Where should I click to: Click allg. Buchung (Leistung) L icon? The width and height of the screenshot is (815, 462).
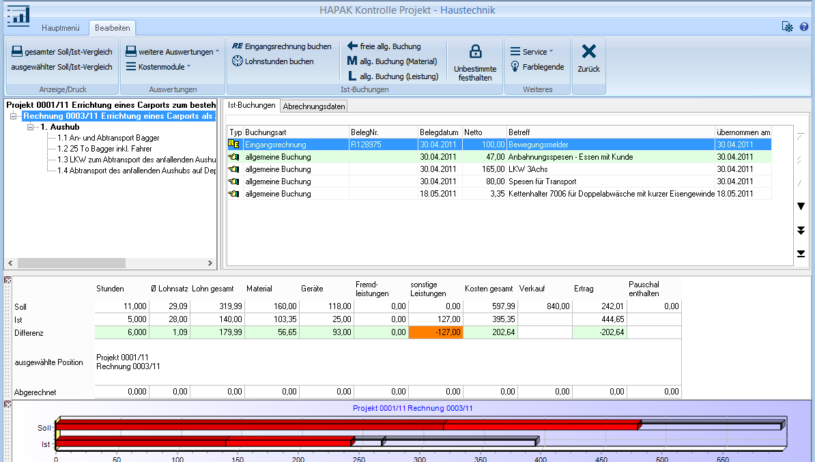(352, 76)
